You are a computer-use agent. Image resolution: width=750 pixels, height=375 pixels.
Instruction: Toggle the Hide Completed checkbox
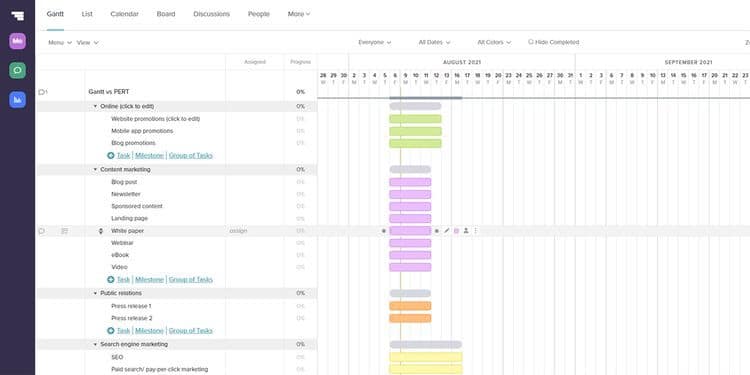tap(530, 42)
